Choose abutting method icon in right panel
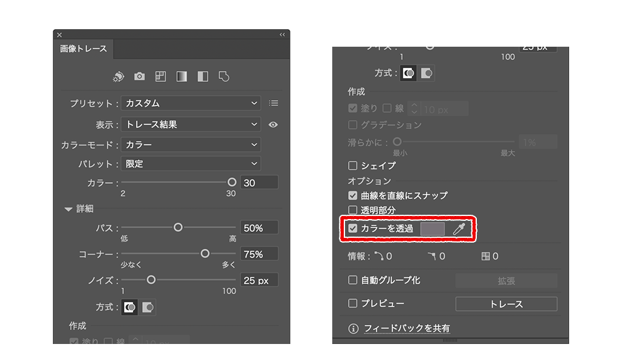The image size is (622, 364). point(408,73)
